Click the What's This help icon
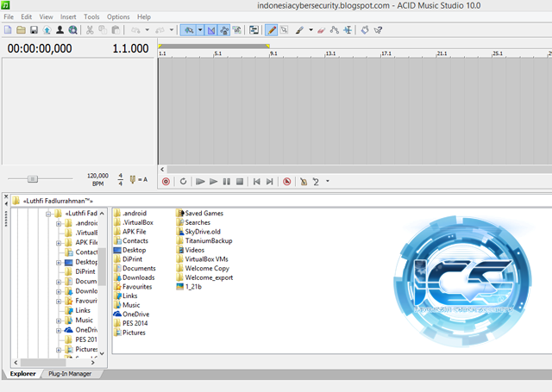The image size is (552, 392). click(x=378, y=30)
